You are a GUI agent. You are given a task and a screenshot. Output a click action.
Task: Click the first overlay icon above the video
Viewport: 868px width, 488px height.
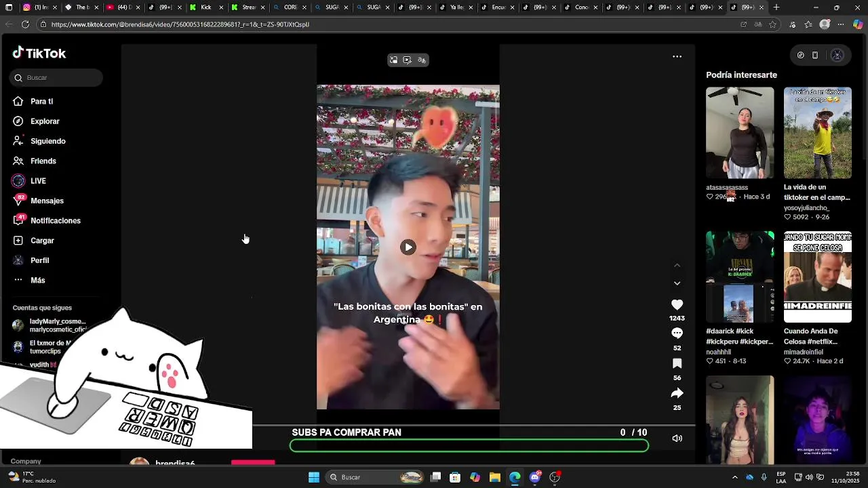point(393,60)
